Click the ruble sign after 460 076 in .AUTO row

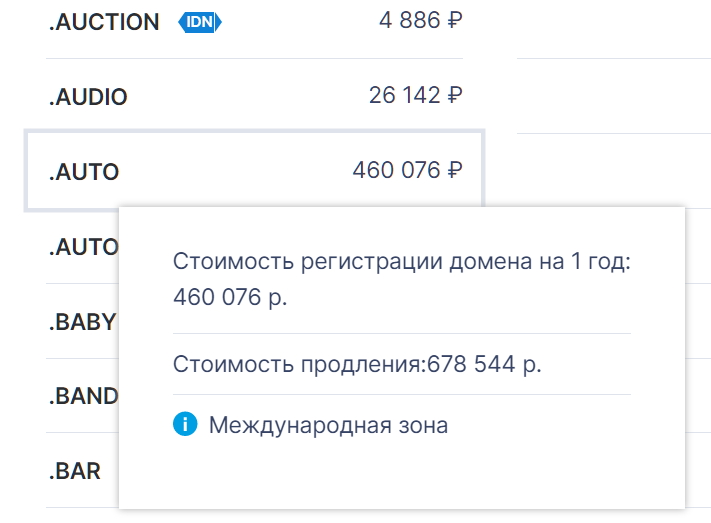pyautogui.click(x=455, y=171)
